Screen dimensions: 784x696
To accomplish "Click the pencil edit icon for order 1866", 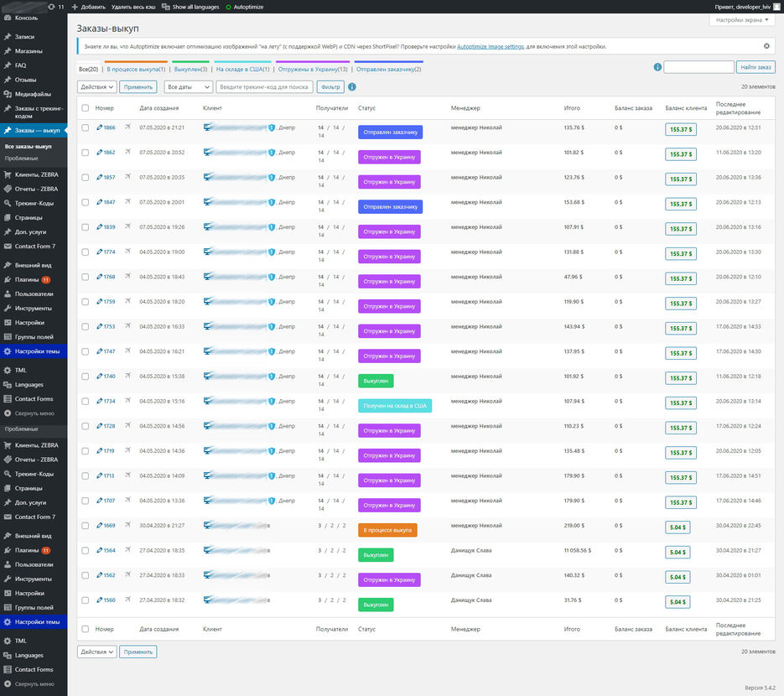I will 99,127.
